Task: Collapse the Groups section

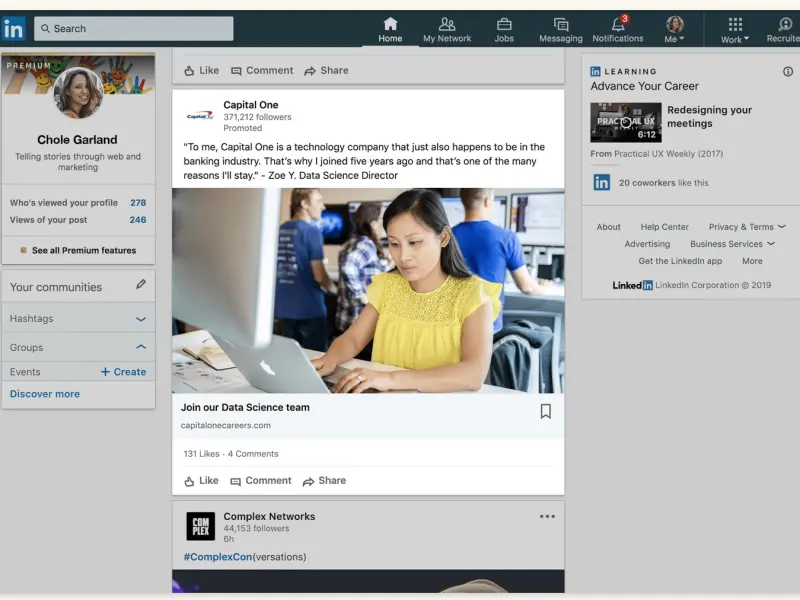Action: [141, 347]
